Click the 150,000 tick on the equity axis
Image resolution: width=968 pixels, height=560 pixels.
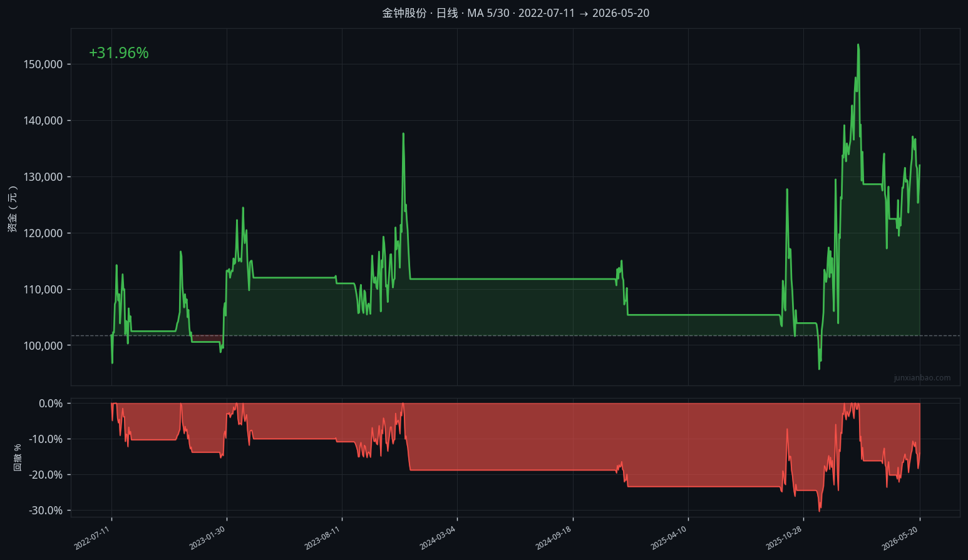pos(43,64)
